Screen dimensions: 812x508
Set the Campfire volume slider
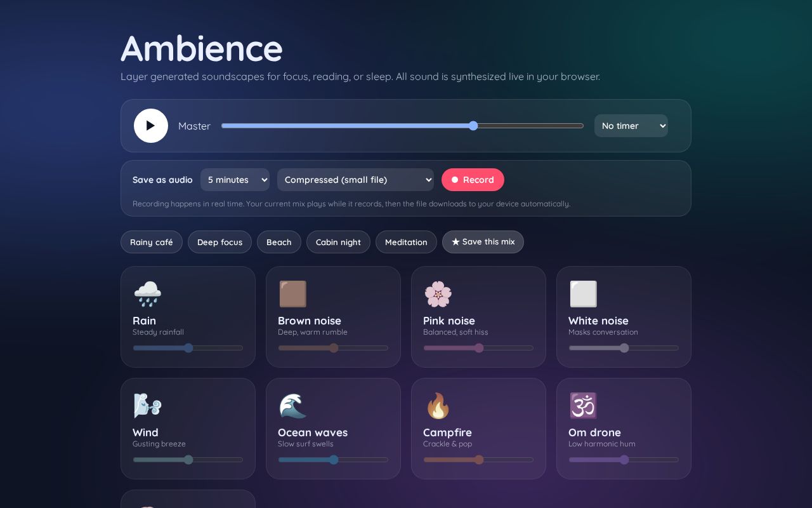pos(478,460)
